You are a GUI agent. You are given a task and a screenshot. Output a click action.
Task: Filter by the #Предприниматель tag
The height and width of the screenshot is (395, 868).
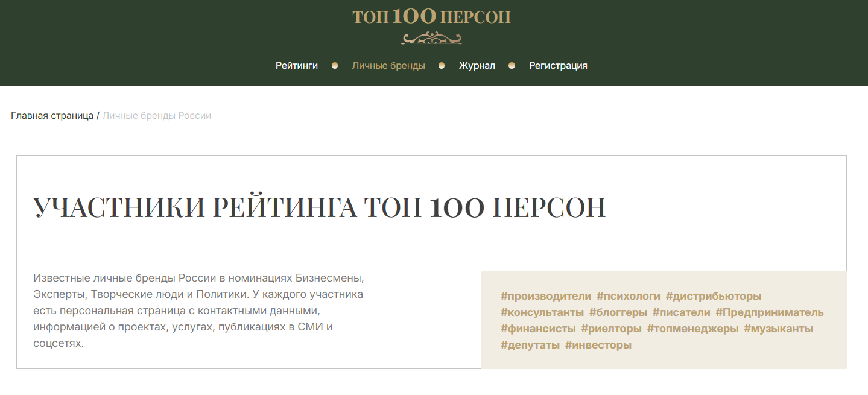(769, 312)
